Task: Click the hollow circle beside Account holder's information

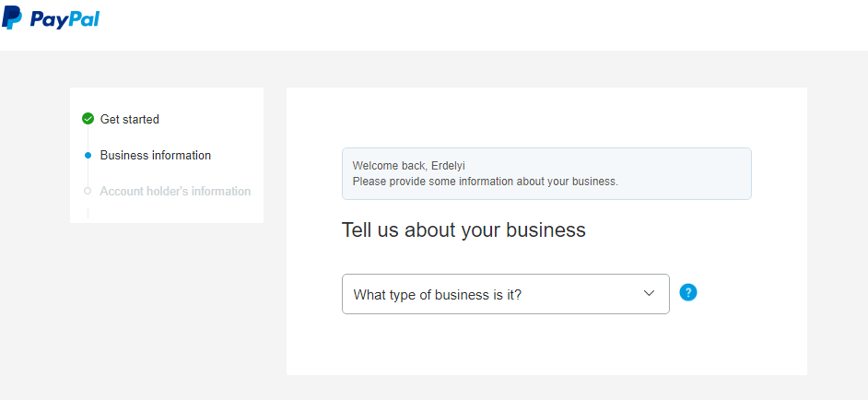Action: tap(88, 191)
